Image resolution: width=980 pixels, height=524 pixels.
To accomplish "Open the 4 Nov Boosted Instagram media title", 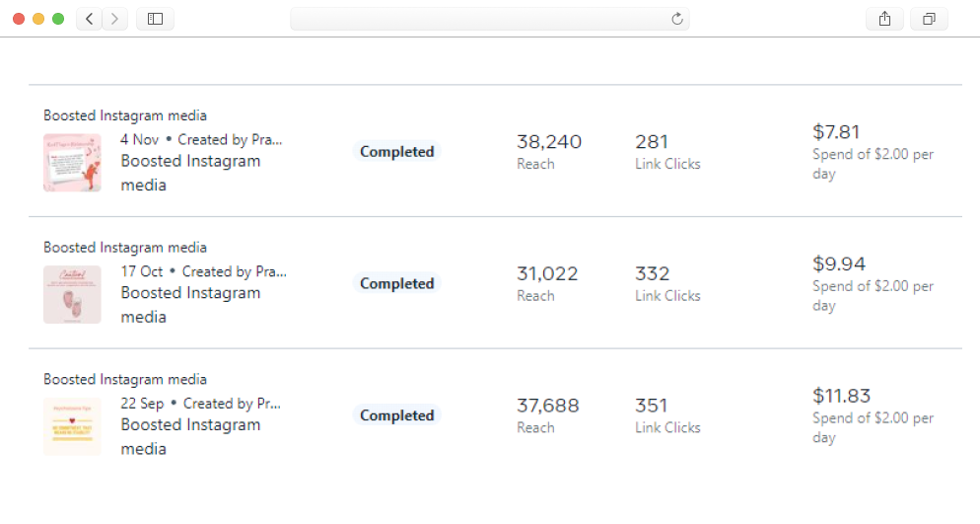I will pyautogui.click(x=190, y=173).
